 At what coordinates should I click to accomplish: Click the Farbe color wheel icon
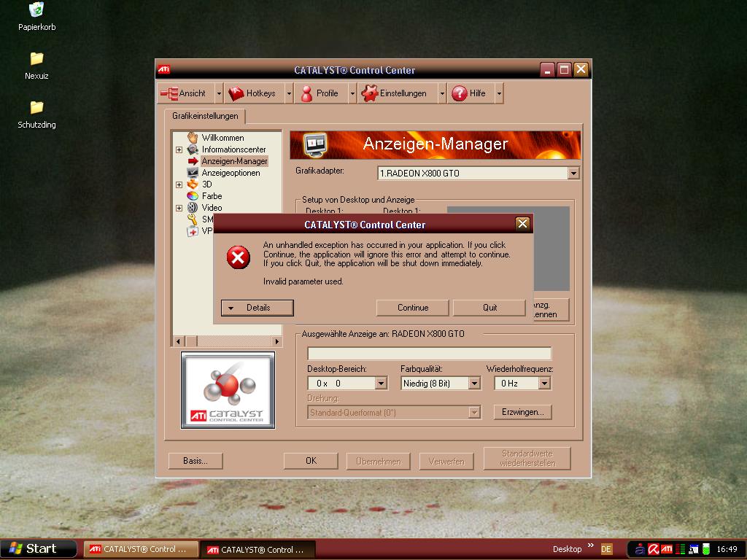(x=193, y=196)
